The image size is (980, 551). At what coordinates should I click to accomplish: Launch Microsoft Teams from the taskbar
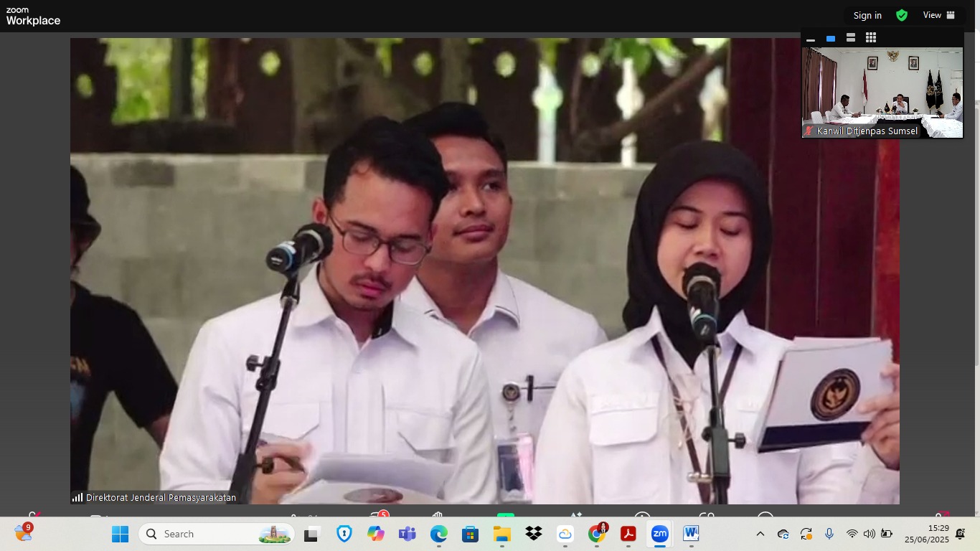pos(407,534)
